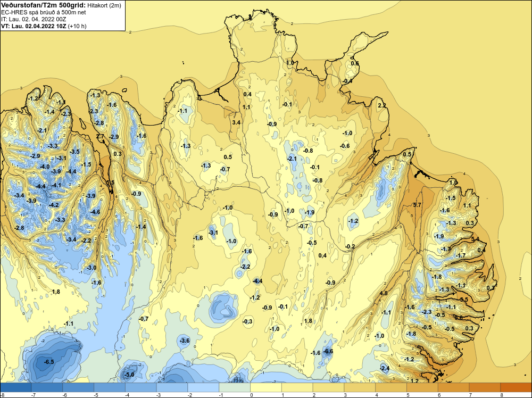Click the map title 'Veðurstofan/T2m 500grid'

43,5
